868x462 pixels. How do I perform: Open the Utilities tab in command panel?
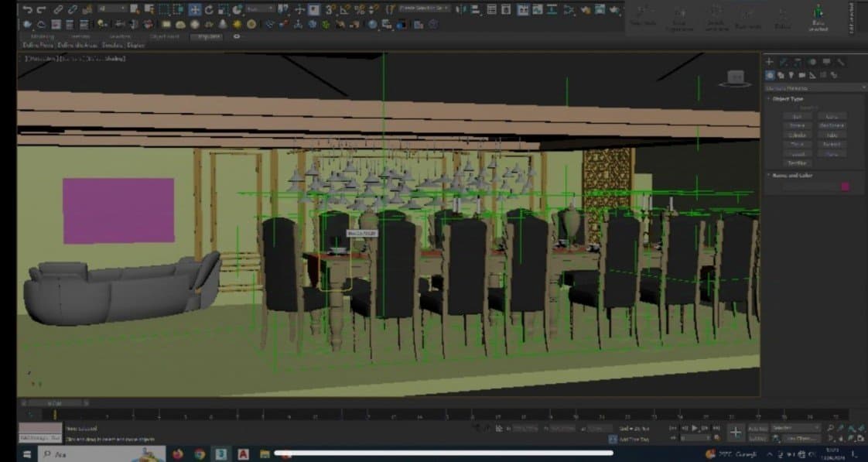pos(841,62)
